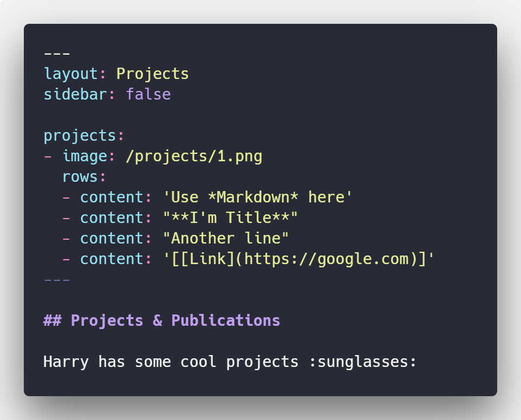
Task: Click the "Another line" string
Action: (226, 238)
